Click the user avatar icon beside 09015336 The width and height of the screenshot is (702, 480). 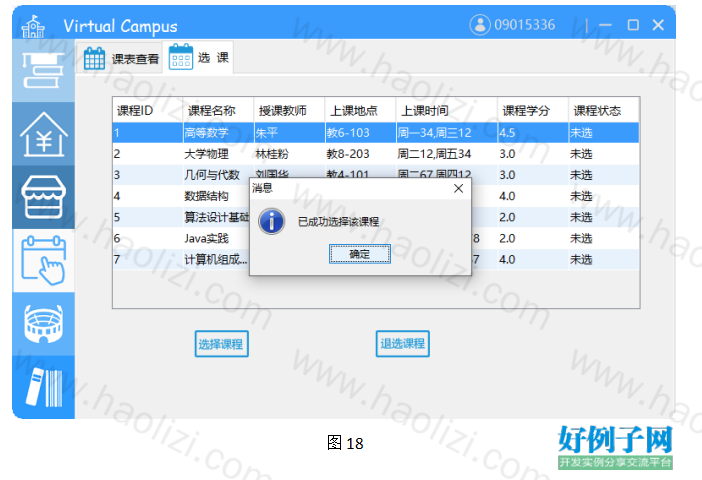(479, 25)
